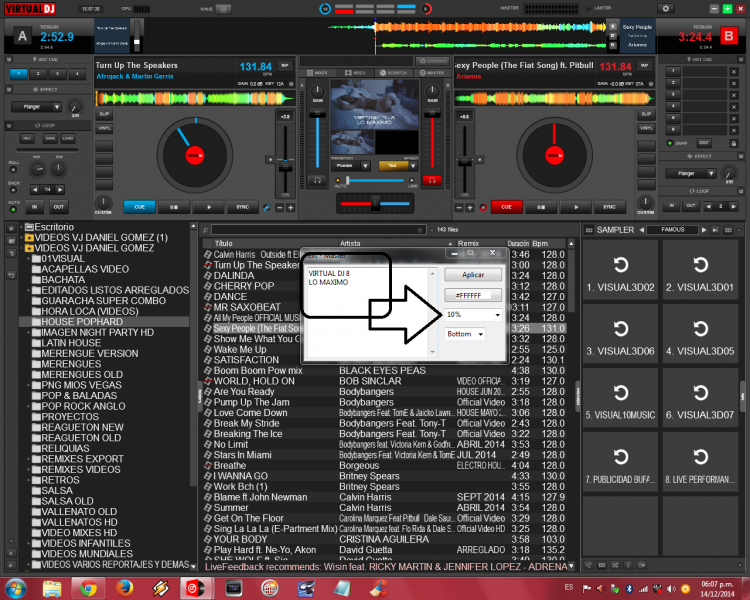750x600 pixels.
Task: Toggle VINYL mode on left deck
Action: [104, 128]
